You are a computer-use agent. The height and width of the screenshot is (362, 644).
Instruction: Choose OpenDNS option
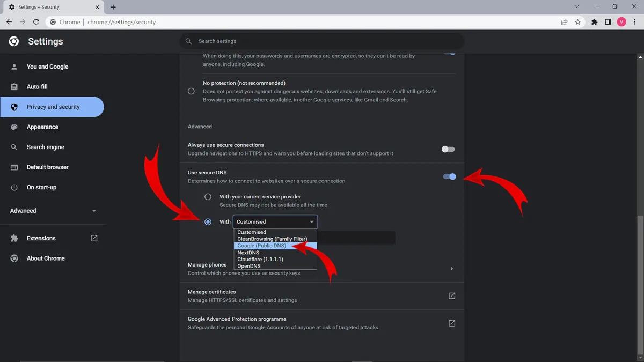[x=275, y=266]
